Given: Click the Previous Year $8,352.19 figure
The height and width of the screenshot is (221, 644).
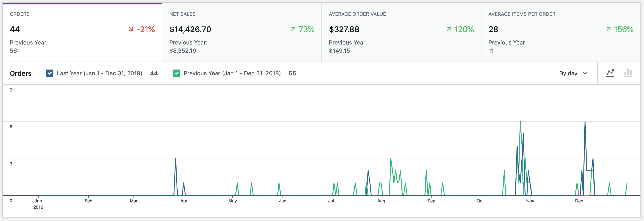Looking at the screenshot, I should pyautogui.click(x=183, y=51).
